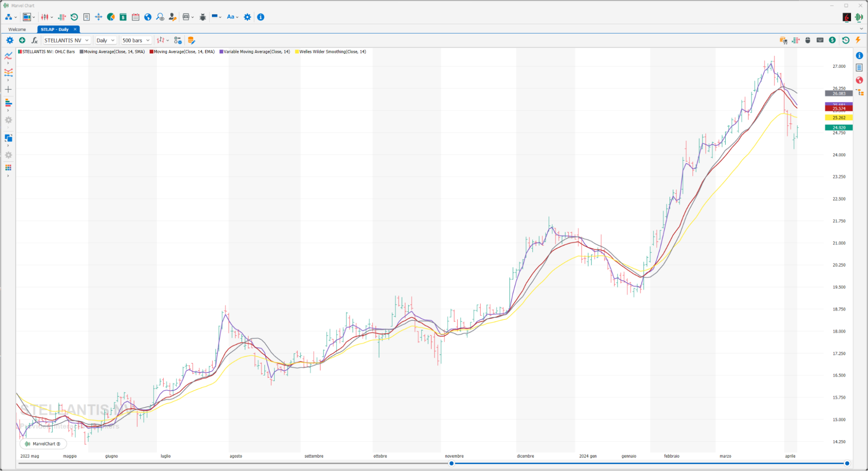Open the green history clock icon
The image size is (868, 471).
pyautogui.click(x=74, y=17)
